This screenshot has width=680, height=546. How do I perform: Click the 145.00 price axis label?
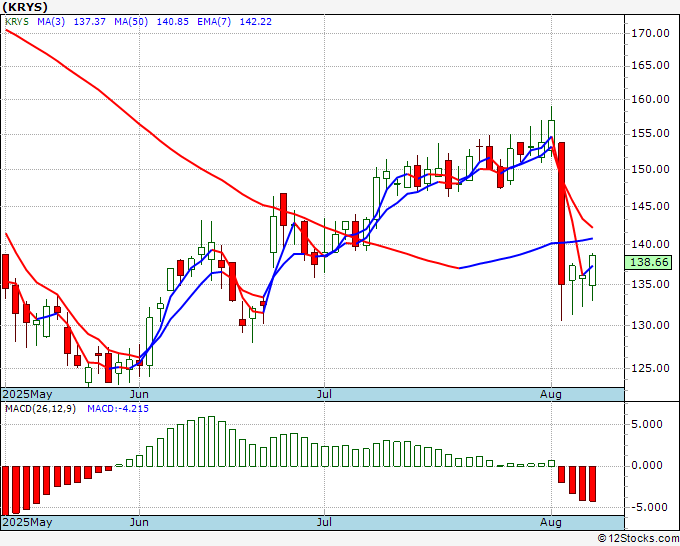tap(650, 206)
